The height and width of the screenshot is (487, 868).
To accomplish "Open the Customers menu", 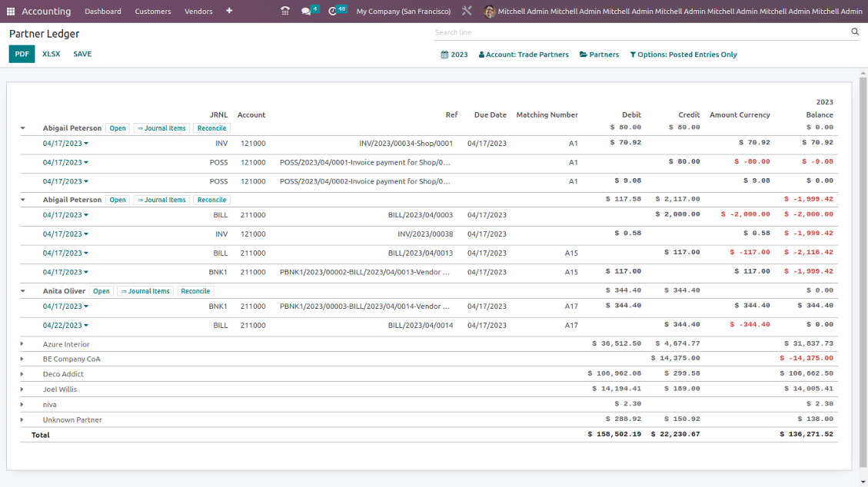I will coord(153,11).
